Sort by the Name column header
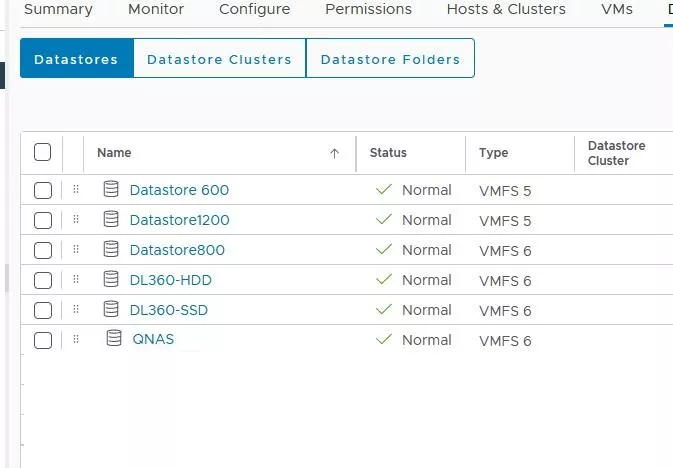This screenshot has width=673, height=468. click(114, 152)
